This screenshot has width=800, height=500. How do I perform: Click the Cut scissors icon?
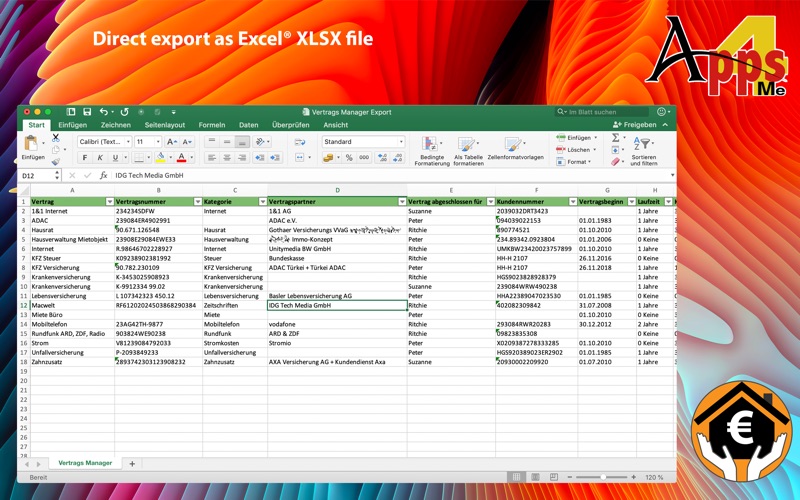coord(56,138)
